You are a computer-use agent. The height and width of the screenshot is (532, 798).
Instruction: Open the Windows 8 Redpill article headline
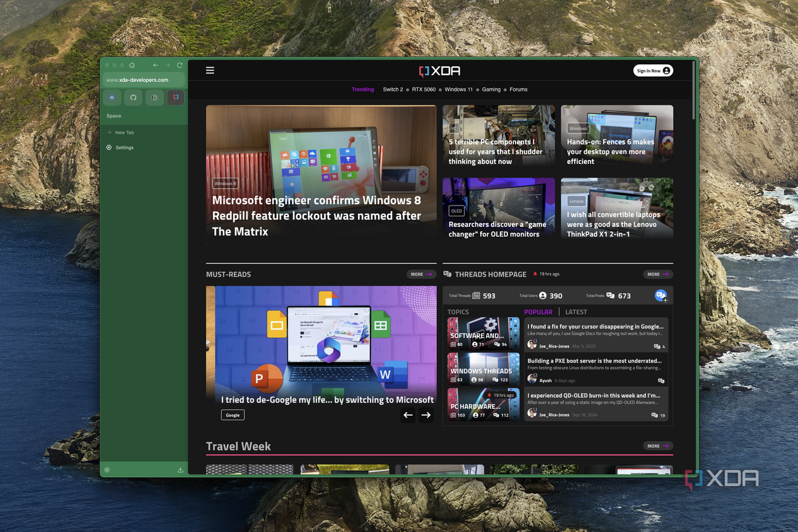(x=316, y=216)
